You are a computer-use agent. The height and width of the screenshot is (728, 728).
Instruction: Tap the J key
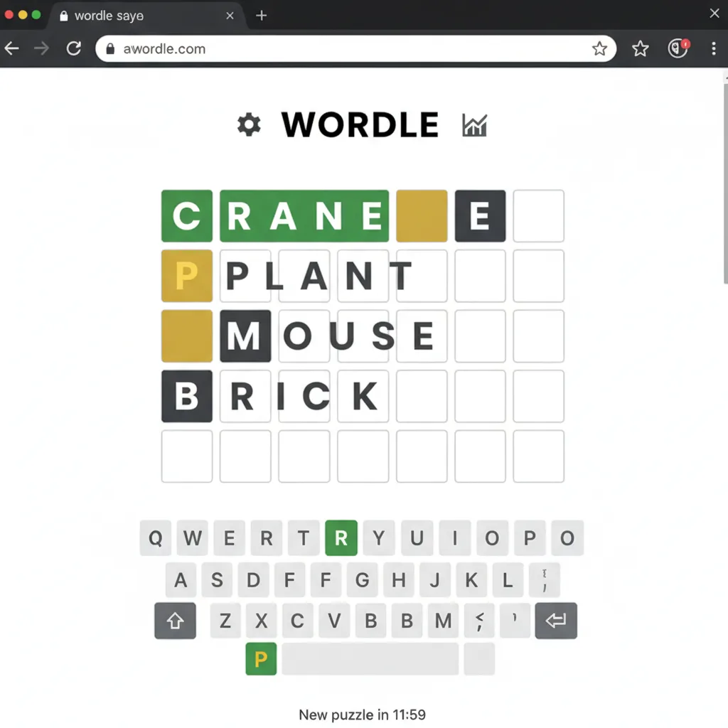[x=435, y=580]
